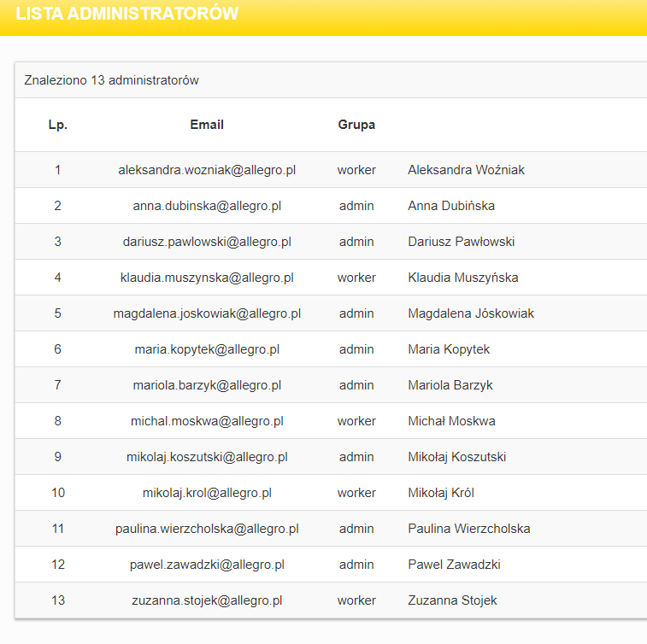Select email paulina.wierzcholska@allegro.pl
Viewport: 647px width, 644px height.
coord(207,529)
